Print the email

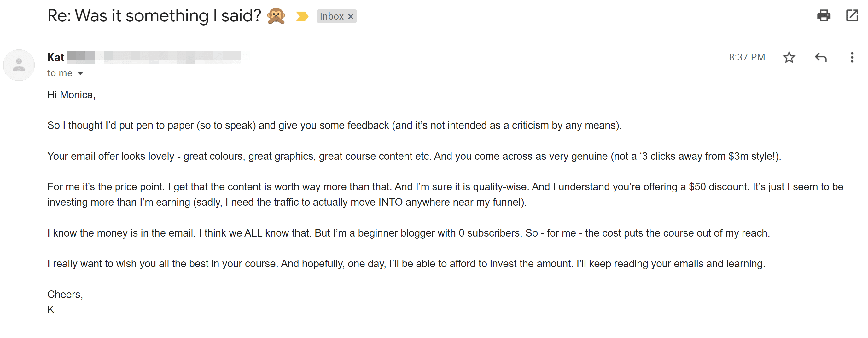[824, 15]
